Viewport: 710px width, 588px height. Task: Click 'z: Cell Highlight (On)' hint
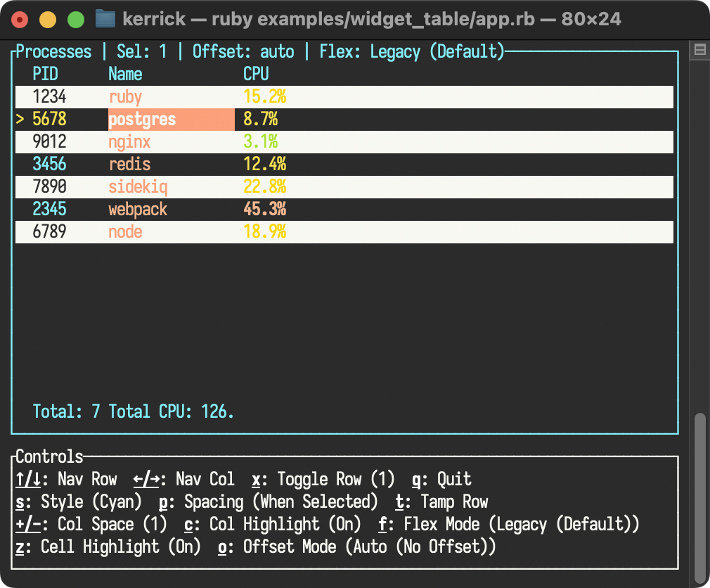pyautogui.click(x=108, y=547)
